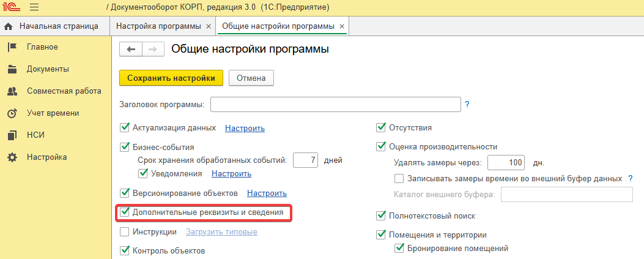Open the Главное section
The image size is (644, 259).
point(56,47)
